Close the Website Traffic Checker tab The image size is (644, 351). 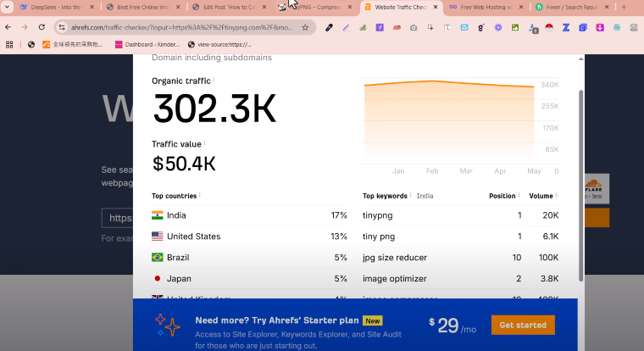coord(436,7)
